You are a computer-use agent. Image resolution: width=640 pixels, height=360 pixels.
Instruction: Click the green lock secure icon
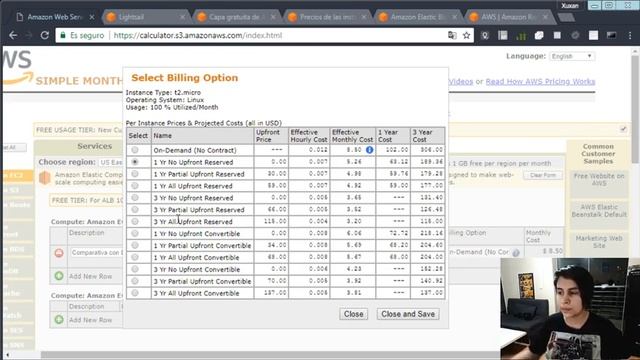pos(62,36)
